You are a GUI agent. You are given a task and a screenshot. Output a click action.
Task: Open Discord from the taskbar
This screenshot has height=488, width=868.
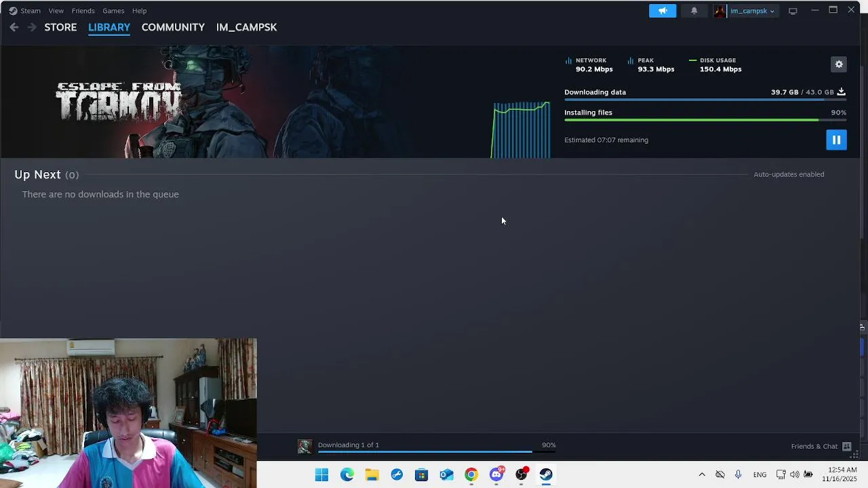[x=496, y=474]
